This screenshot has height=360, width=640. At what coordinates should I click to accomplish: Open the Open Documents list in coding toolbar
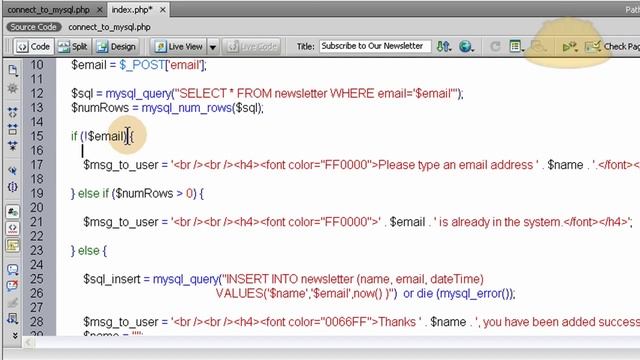pos(13,71)
